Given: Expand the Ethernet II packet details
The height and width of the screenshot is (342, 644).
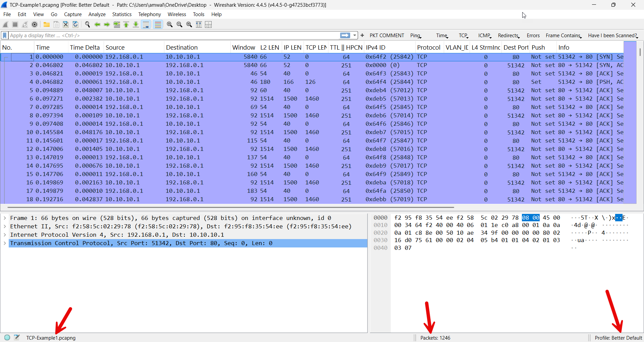Looking at the screenshot, I should click(5, 226).
